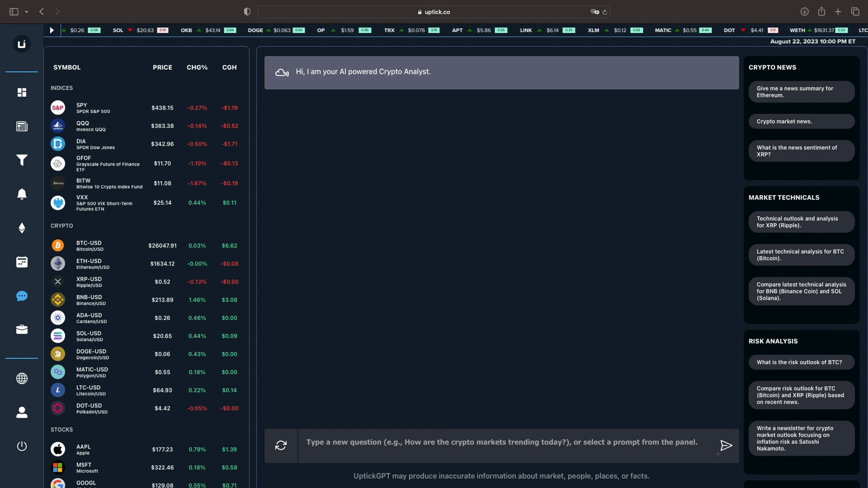
Task: Play the scrolling ticker tape
Action: pos(52,30)
